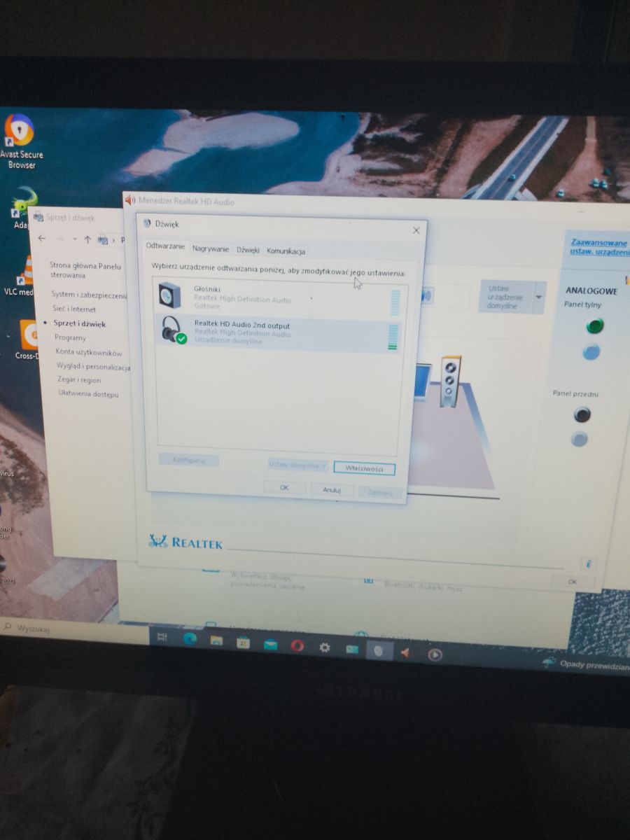
Task: Click OK in the Dźwięk dialog
Action: [x=284, y=487]
